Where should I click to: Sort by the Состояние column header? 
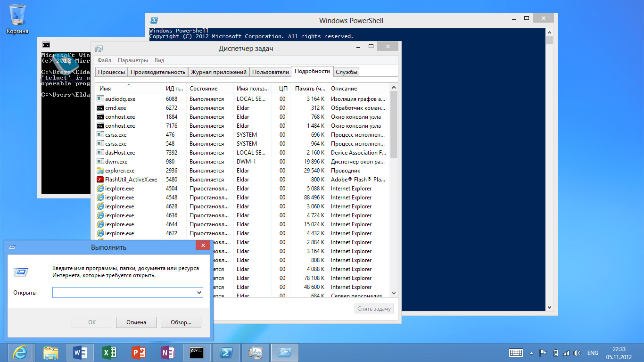pos(210,88)
